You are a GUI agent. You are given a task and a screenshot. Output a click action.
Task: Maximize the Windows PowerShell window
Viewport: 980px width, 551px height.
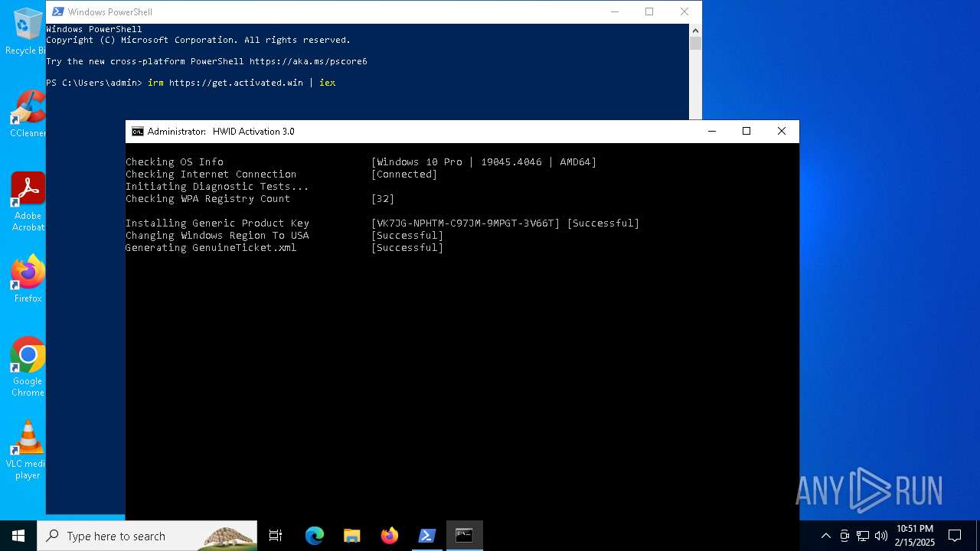[x=649, y=11]
